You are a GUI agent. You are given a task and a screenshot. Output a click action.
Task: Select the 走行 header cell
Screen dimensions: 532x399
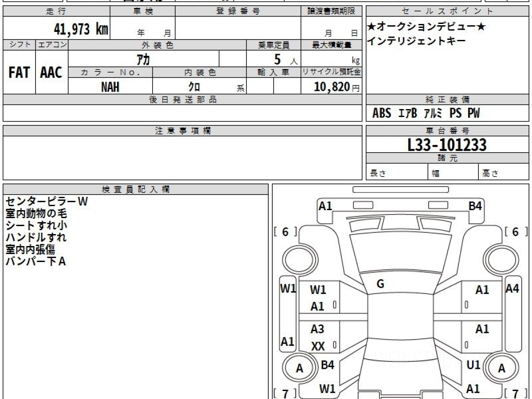click(x=56, y=12)
